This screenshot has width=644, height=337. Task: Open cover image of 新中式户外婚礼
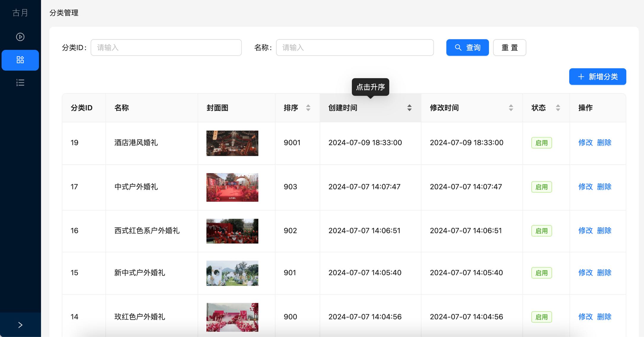coord(232,273)
